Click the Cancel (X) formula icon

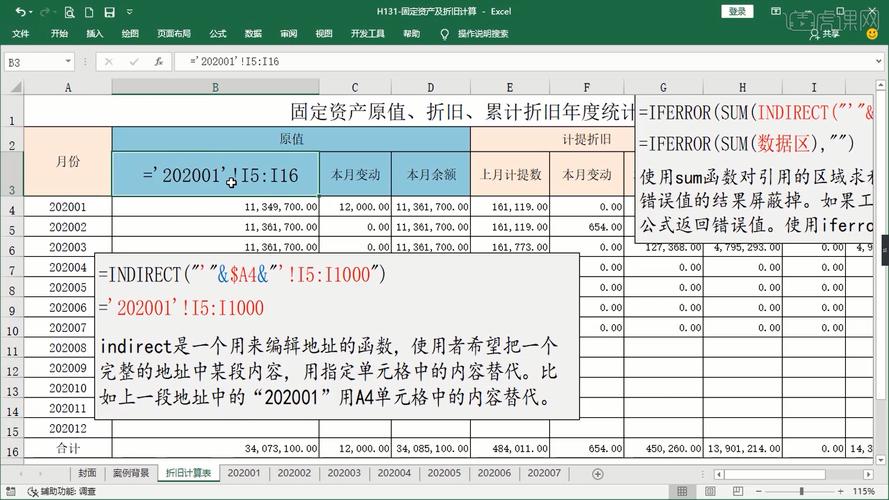[109, 62]
